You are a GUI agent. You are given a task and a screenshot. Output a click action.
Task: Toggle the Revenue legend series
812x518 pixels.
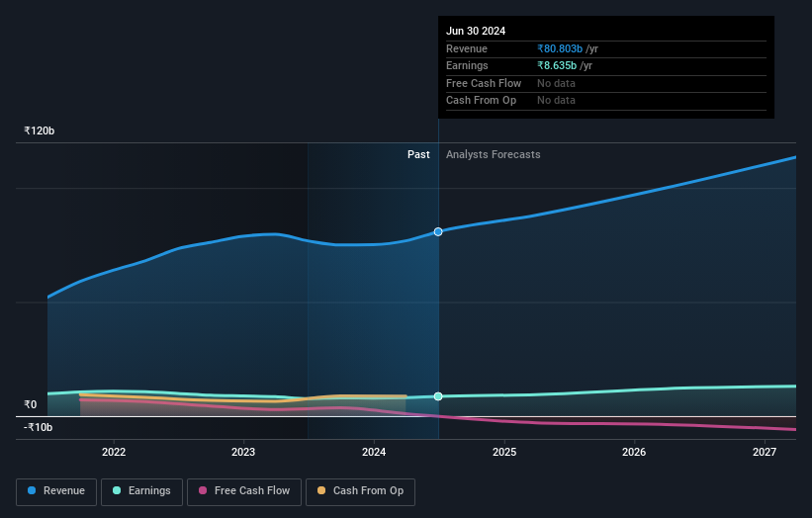56,491
